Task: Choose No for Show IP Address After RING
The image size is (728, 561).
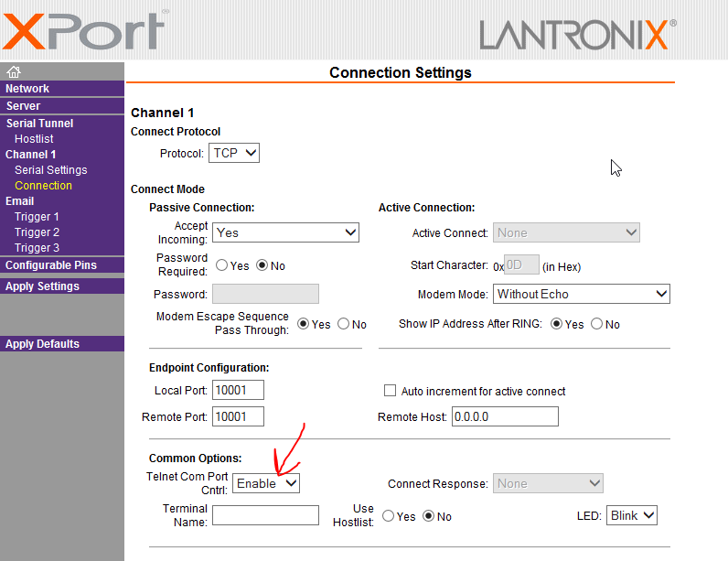Action: 596,324
